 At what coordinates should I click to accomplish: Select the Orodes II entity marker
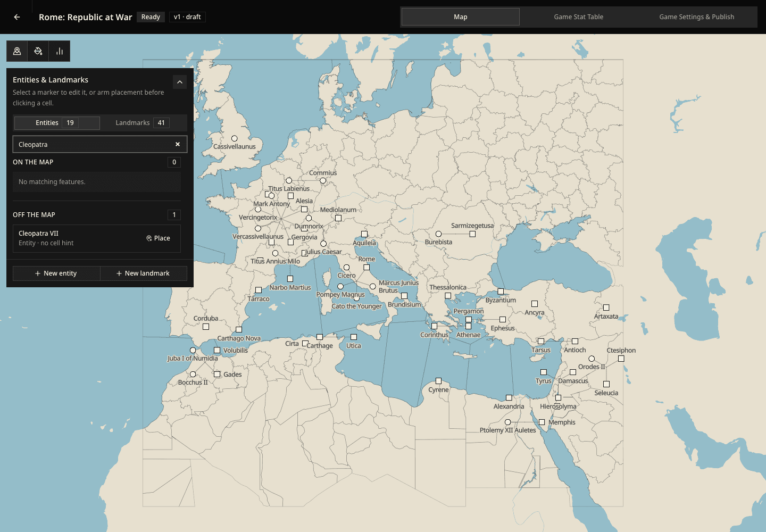pyautogui.click(x=592, y=359)
